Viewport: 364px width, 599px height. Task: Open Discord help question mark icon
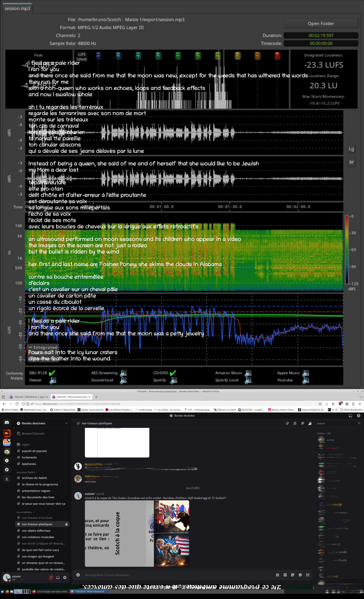tap(358, 416)
